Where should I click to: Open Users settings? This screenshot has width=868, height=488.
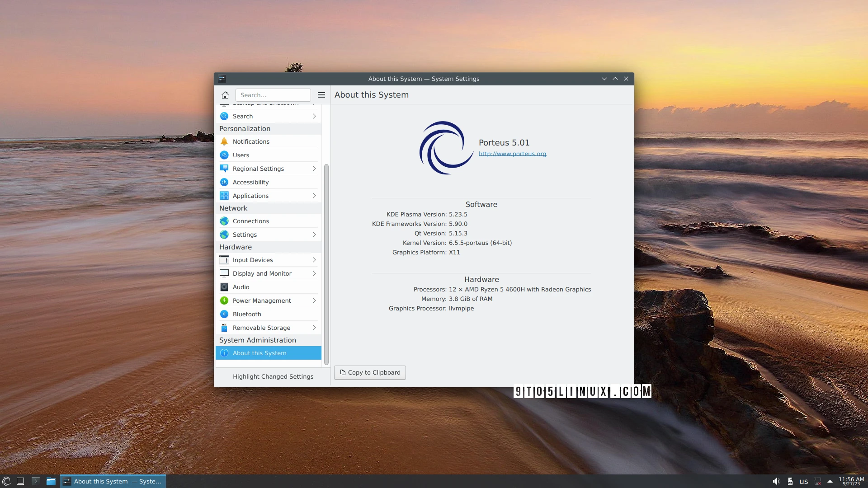[x=241, y=155]
